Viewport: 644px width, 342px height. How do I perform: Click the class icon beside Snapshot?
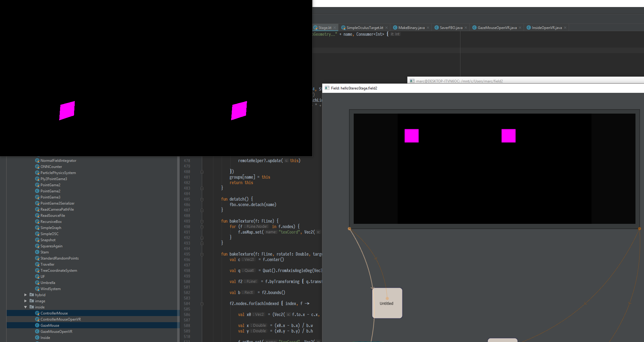point(37,240)
